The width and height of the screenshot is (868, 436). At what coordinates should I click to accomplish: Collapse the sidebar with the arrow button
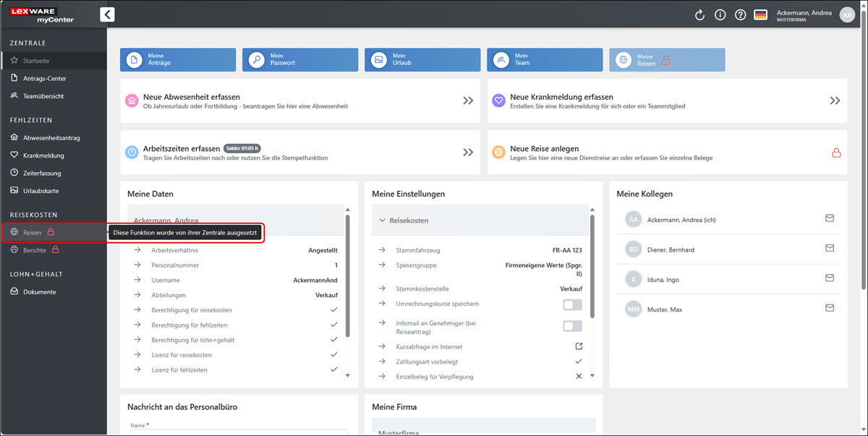[107, 14]
